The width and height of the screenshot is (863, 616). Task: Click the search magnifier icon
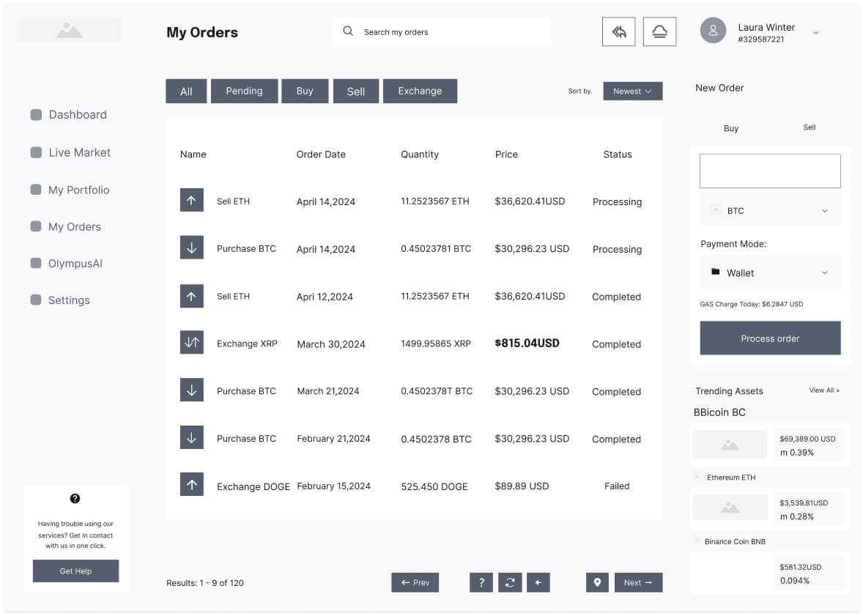348,31
